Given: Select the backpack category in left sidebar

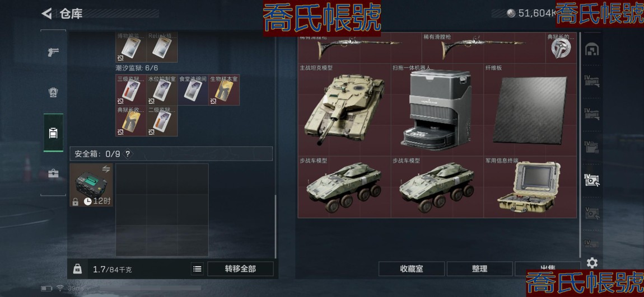Looking at the screenshot, I should [x=53, y=133].
